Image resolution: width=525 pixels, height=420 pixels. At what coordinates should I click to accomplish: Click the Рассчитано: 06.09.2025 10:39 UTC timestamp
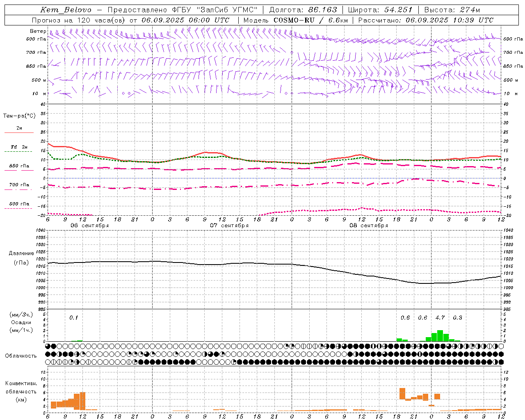pyautogui.click(x=426, y=20)
